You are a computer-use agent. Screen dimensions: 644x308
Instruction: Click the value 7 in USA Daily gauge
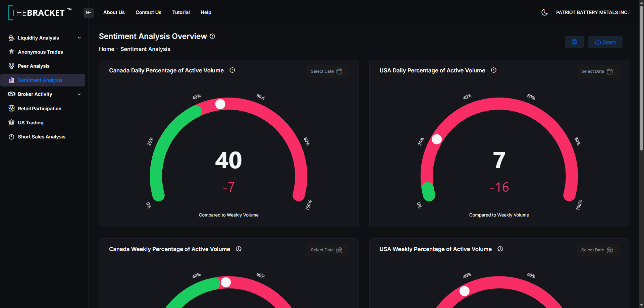pos(499,160)
